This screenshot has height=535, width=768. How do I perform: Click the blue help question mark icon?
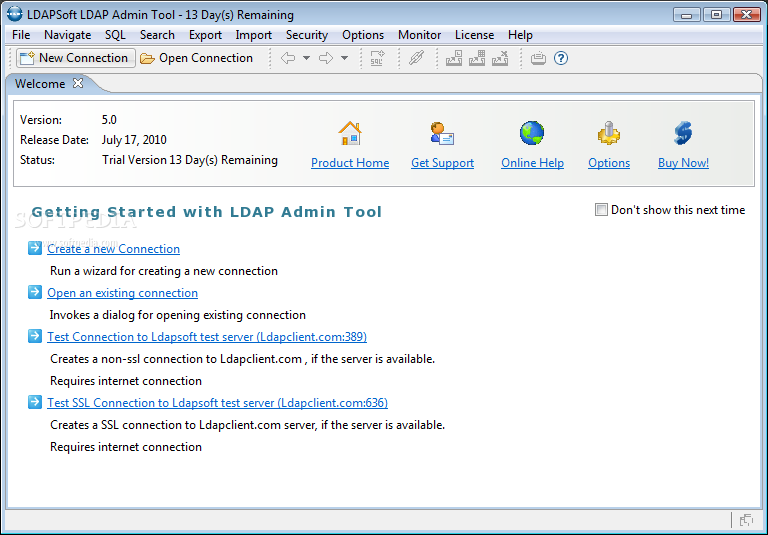561,58
